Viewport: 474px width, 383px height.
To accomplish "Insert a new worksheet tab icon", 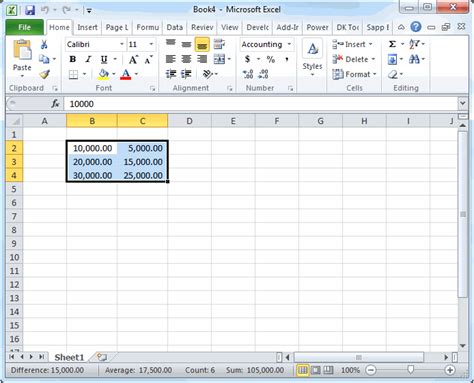I will 102,357.
